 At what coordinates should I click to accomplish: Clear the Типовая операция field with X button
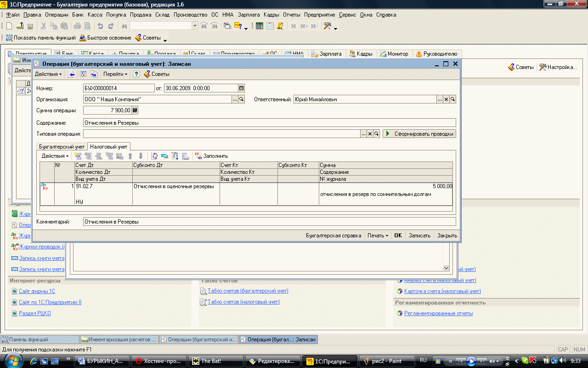click(x=370, y=134)
